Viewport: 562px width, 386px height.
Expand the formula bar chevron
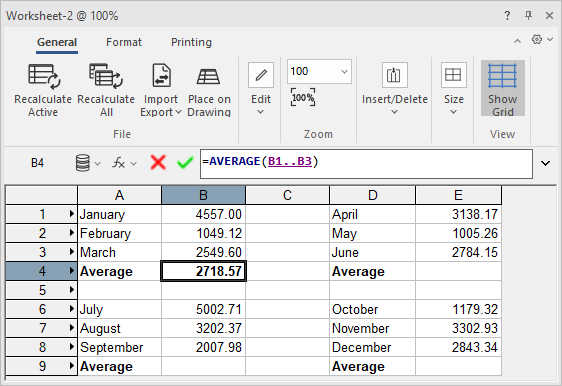(x=545, y=163)
